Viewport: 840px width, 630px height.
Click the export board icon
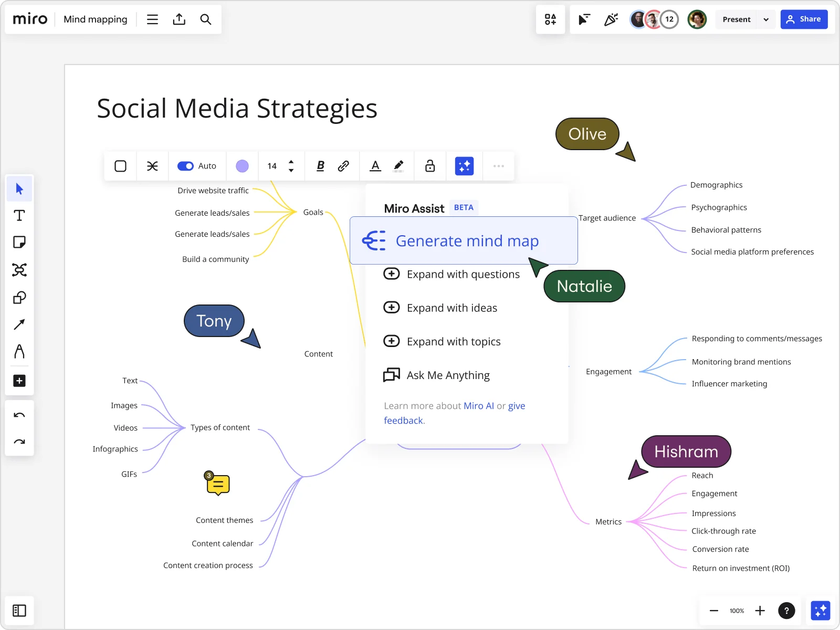[179, 19]
